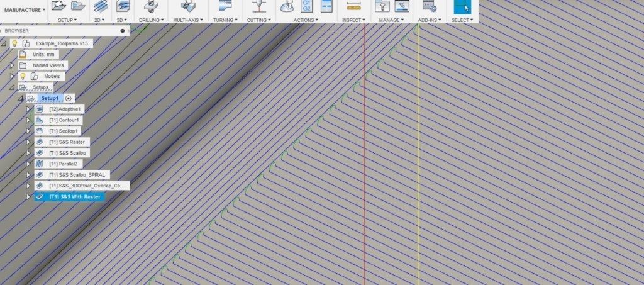Open the SELECT dropdown menu
Image resolution: width=644 pixels, height=285 pixels.
click(462, 20)
